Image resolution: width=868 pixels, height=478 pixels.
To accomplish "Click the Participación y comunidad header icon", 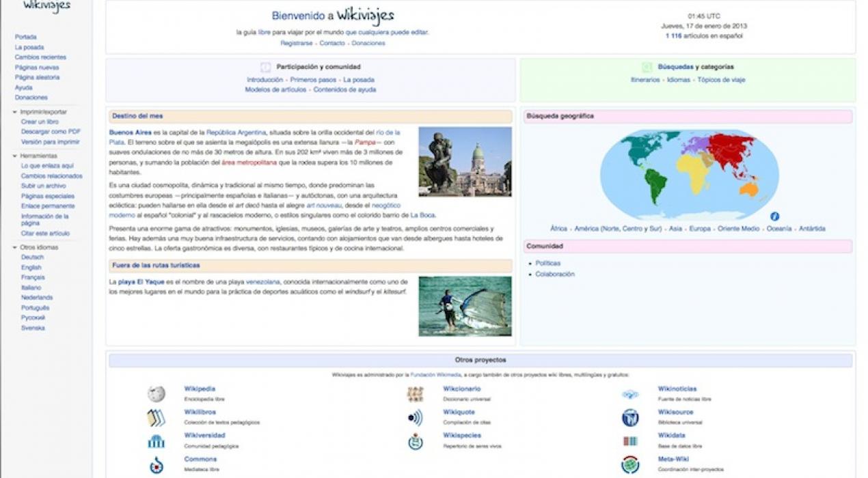I will [265, 67].
